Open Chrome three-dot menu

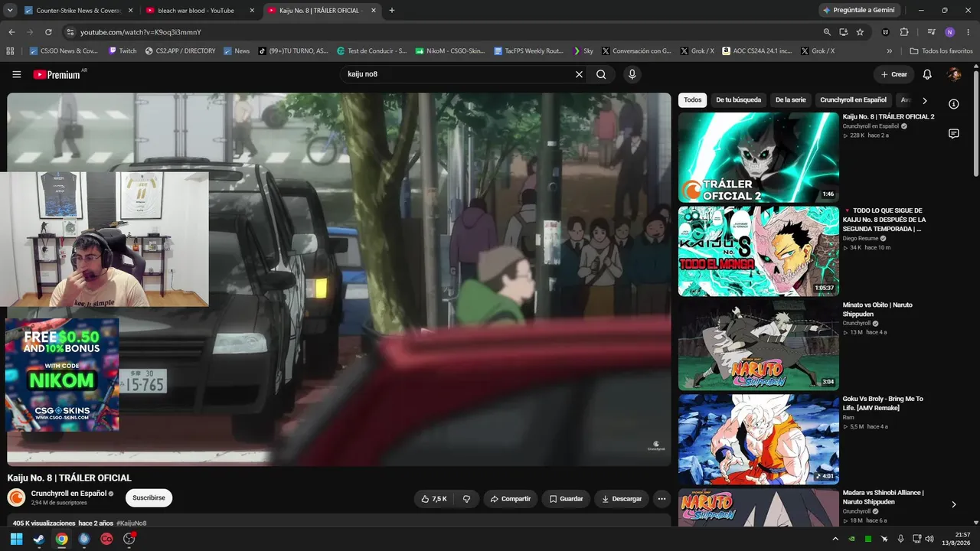(x=967, y=32)
